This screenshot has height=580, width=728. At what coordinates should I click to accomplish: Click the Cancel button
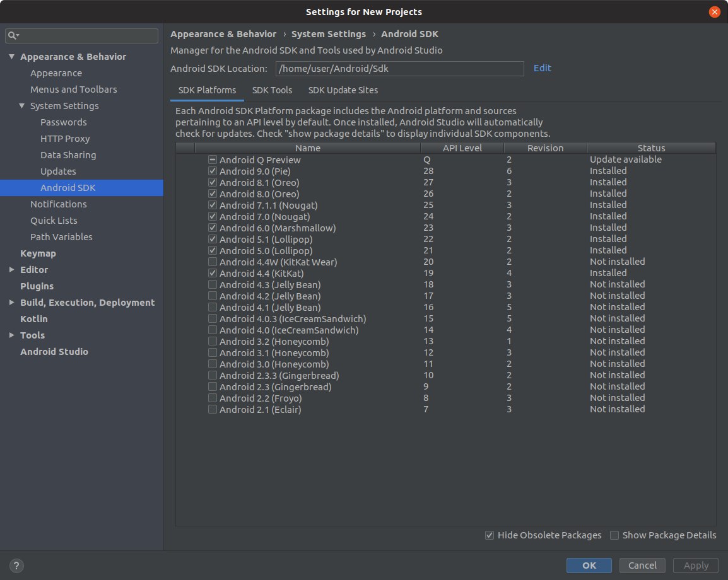coord(642,565)
